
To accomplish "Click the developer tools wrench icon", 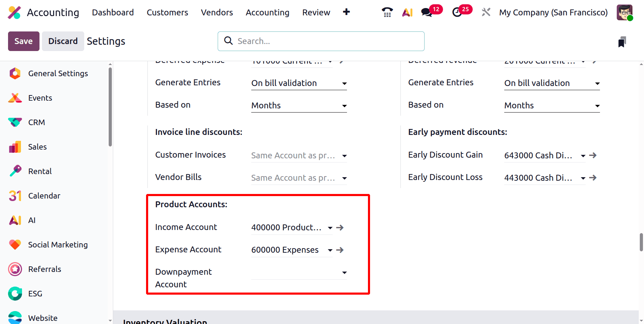I will [486, 12].
